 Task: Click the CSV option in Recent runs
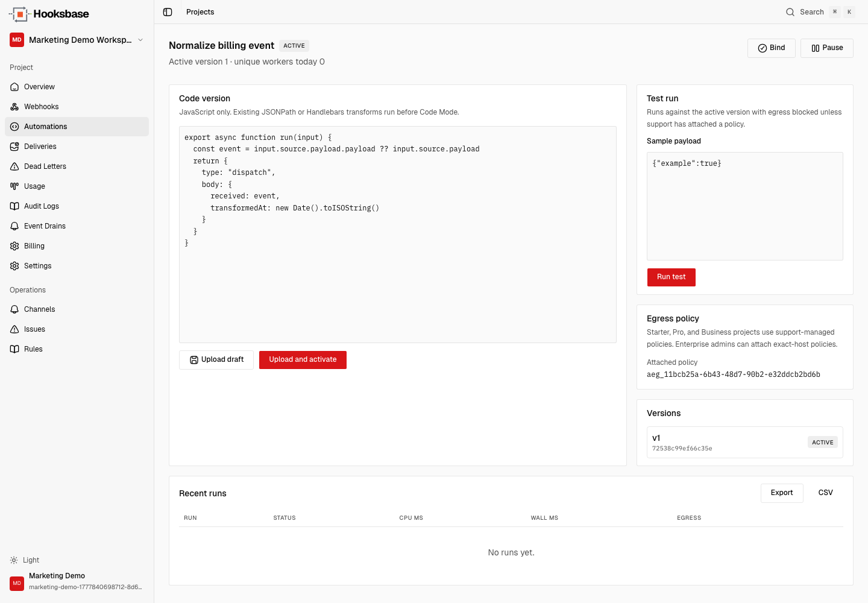[x=826, y=493]
